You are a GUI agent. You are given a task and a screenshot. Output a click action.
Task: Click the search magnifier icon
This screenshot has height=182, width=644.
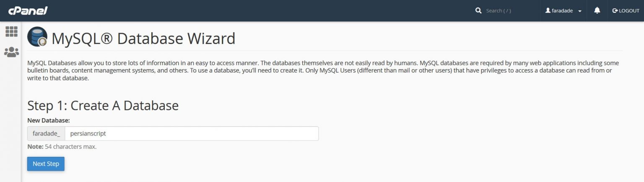click(x=478, y=10)
